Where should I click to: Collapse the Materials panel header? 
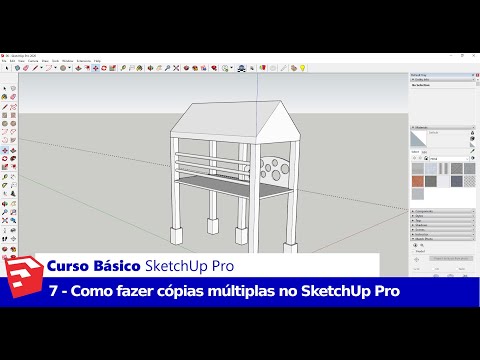[442, 128]
